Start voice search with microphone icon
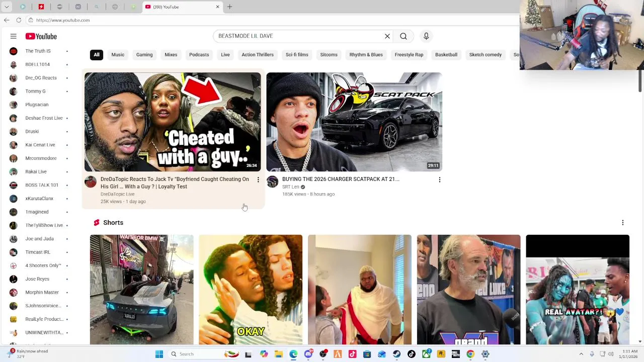This screenshot has height=362, width=644. pyautogui.click(x=426, y=36)
